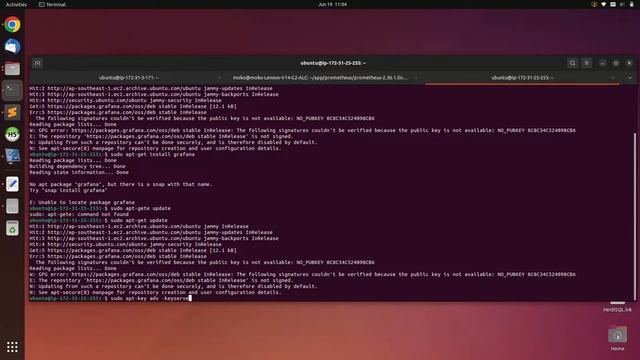The image size is (640, 360).
Task: Click the keyboard layout indicator in tray
Action: (613, 4)
